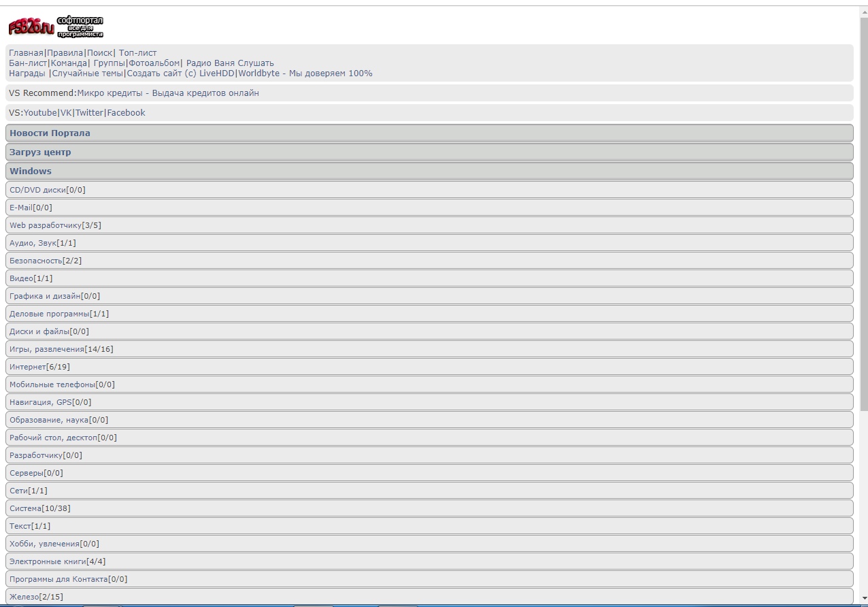Screen dimensions: 868x607
Task: Open the Главная navigation link
Action: click(x=26, y=53)
